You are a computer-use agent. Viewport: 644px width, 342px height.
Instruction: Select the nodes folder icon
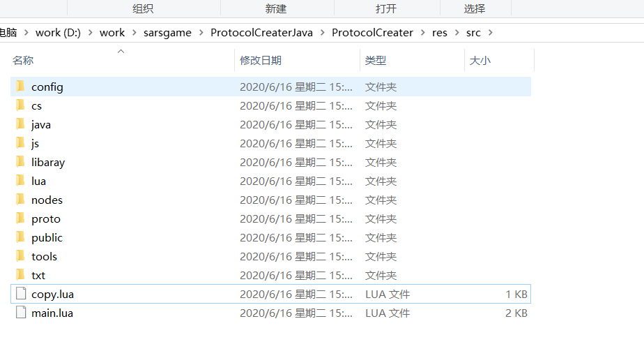[x=20, y=200]
